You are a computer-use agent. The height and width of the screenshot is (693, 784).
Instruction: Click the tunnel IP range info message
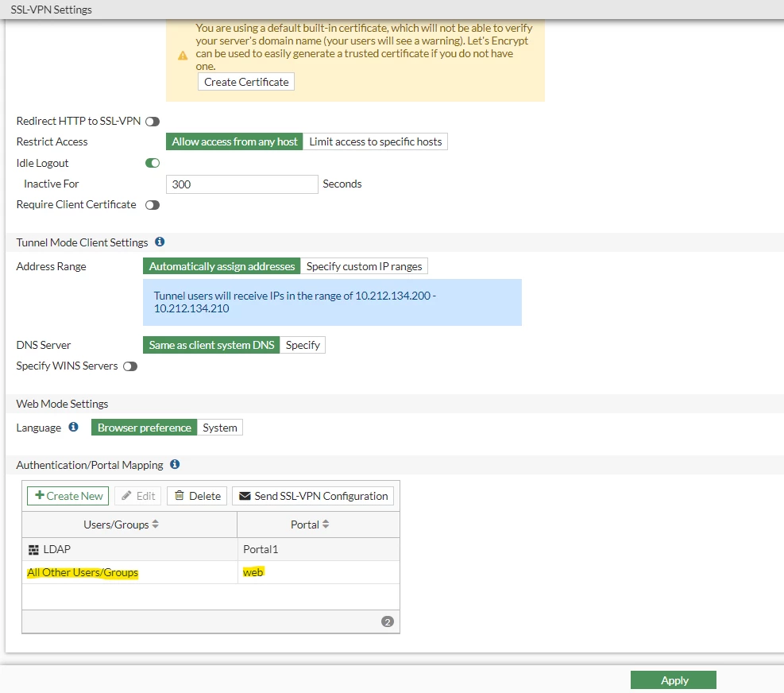click(332, 302)
